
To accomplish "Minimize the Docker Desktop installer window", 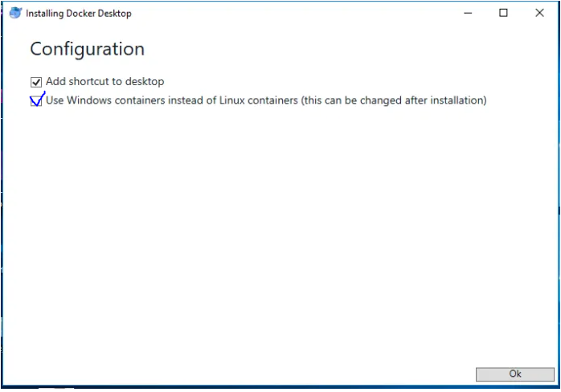I will [469, 13].
